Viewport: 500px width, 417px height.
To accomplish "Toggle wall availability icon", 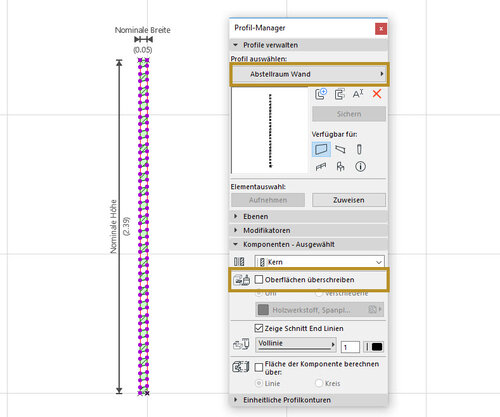I will pyautogui.click(x=321, y=149).
